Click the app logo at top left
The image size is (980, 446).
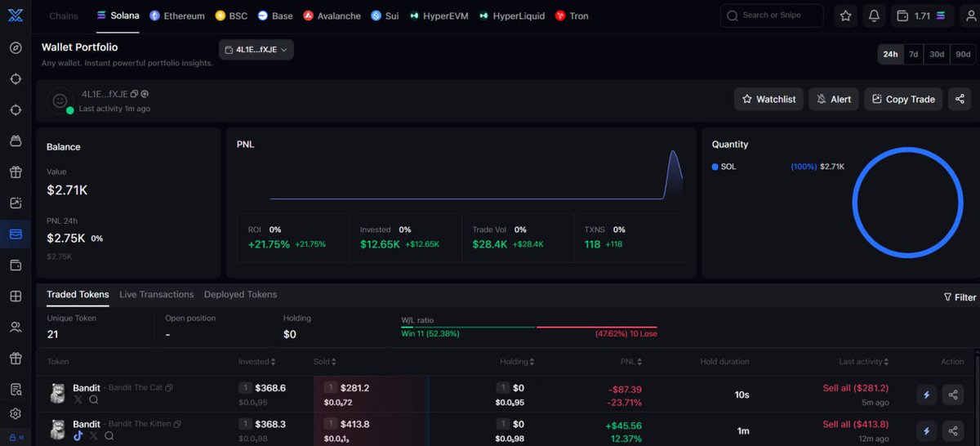pyautogui.click(x=16, y=15)
